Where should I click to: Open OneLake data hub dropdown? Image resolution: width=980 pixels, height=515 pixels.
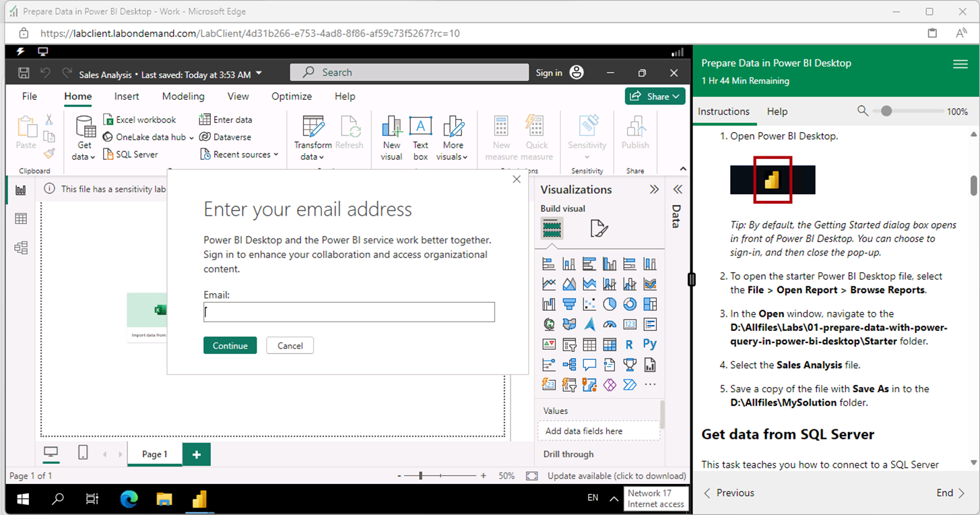[149, 137]
